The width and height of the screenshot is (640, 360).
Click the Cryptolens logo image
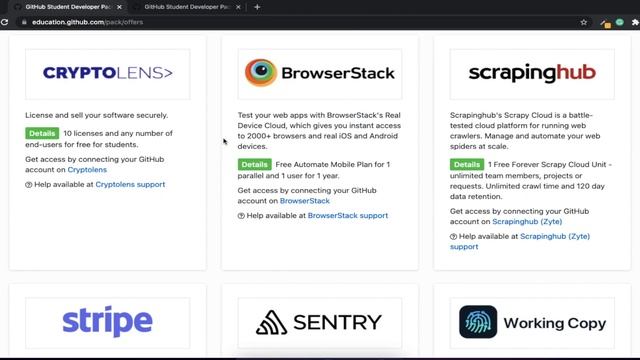[108, 74]
